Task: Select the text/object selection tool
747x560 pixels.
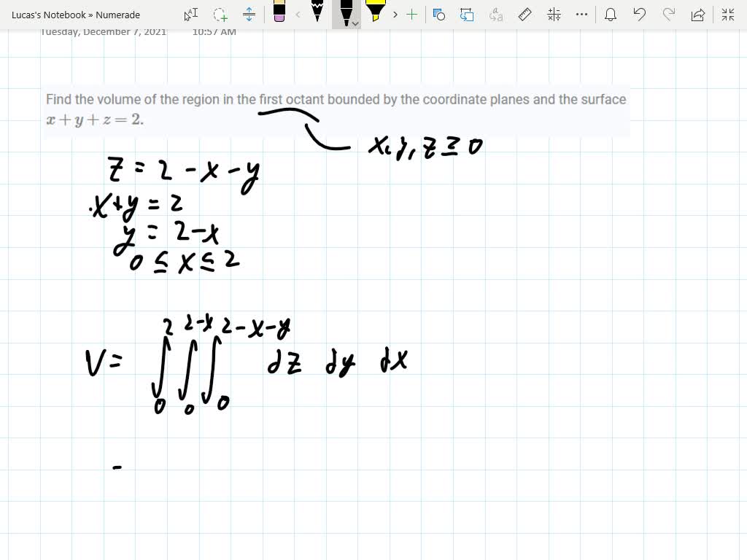Action: click(x=190, y=15)
